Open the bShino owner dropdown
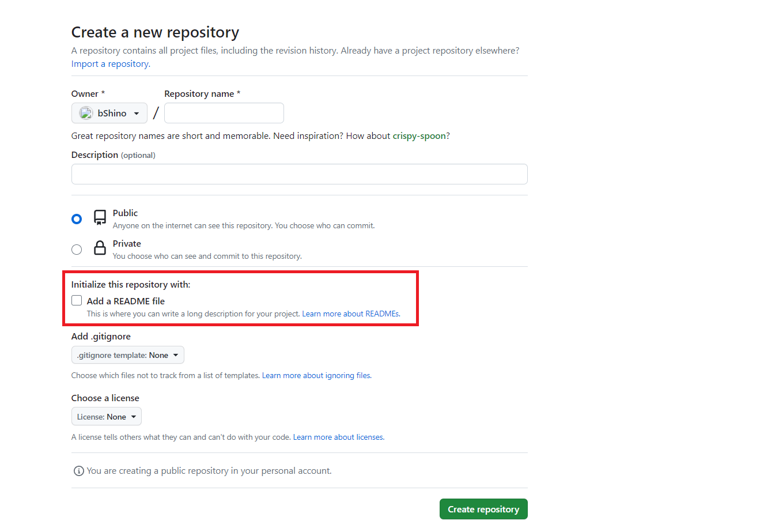This screenshot has width=760, height=532. [x=109, y=113]
